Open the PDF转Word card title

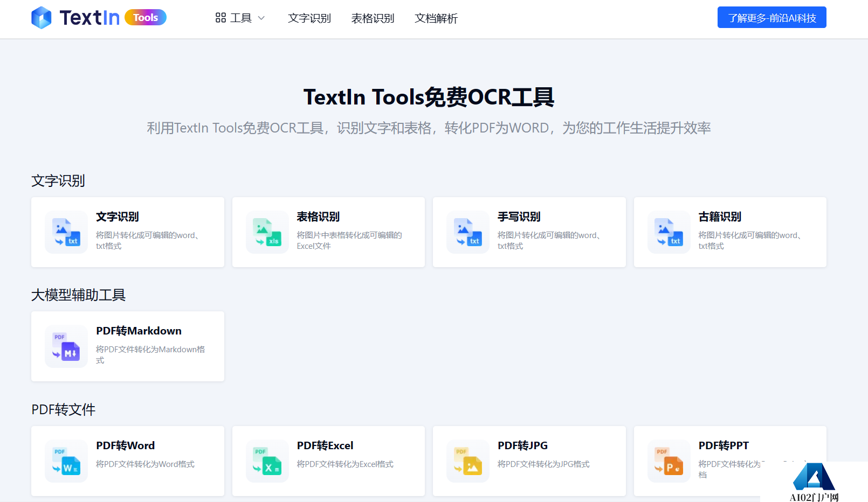[x=125, y=445]
